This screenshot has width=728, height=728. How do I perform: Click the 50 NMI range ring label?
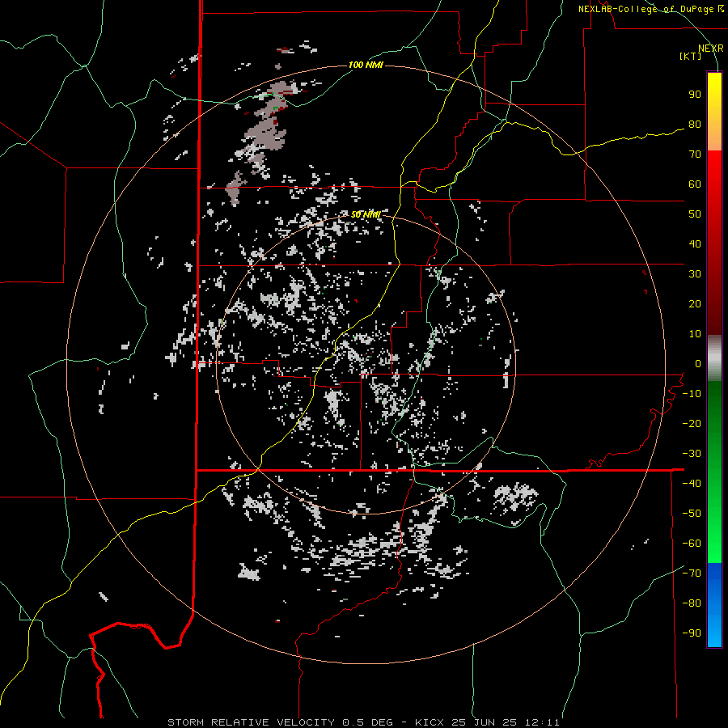[365, 214]
